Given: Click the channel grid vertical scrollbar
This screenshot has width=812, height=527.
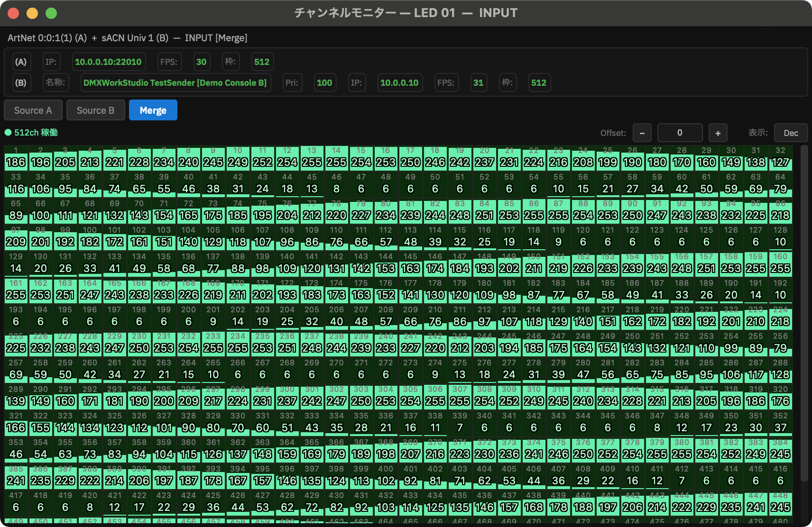Looking at the screenshot, I should pos(803,313).
